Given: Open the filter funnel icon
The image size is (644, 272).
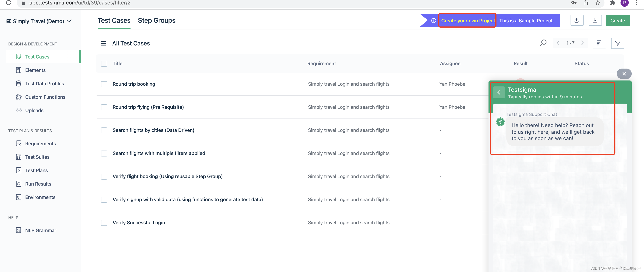Looking at the screenshot, I should coord(617,43).
